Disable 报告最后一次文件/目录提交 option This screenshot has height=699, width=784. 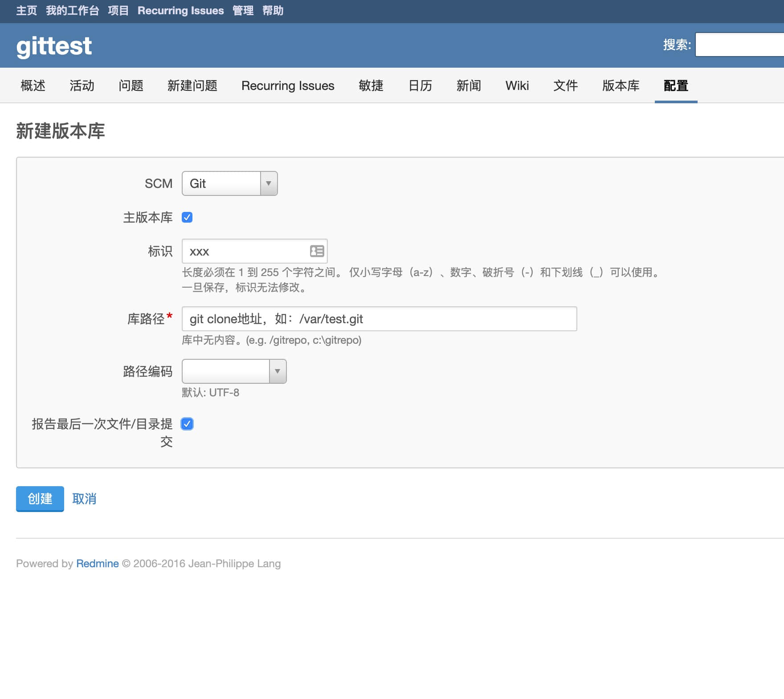coord(188,424)
